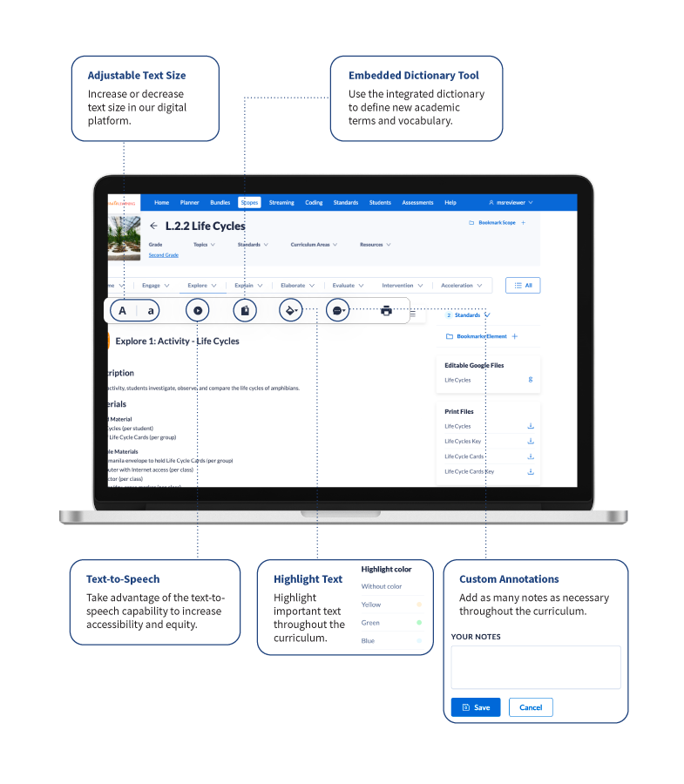
Task: Expand the Curriculum Areas dropdown
Action: [314, 245]
